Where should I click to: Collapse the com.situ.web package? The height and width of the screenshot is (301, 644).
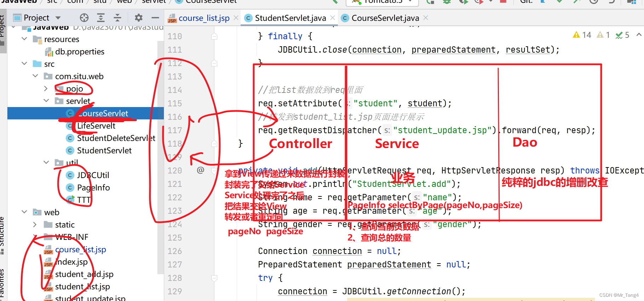tap(35, 76)
